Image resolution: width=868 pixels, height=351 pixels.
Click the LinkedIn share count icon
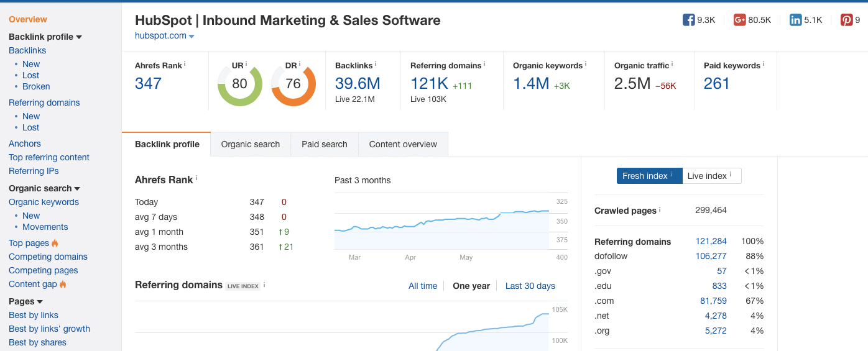[795, 20]
